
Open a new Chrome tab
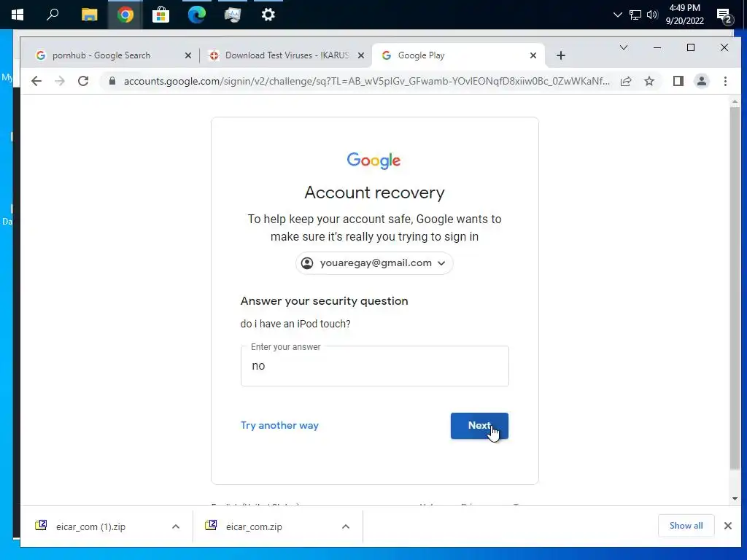tap(561, 55)
